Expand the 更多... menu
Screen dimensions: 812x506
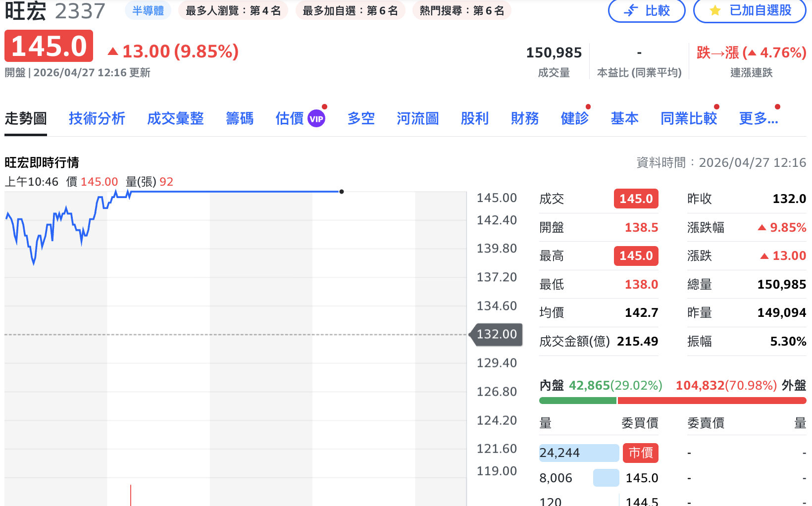tap(758, 119)
